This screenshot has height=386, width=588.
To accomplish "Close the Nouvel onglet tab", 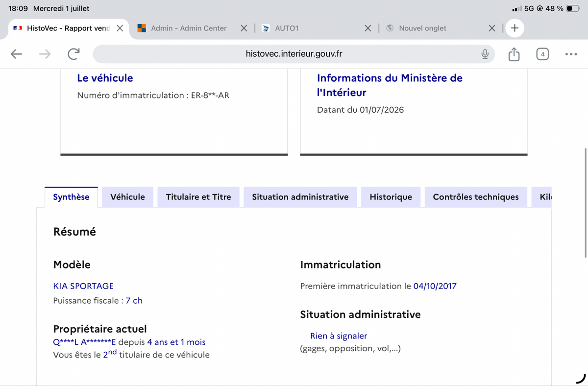I will tap(492, 28).
